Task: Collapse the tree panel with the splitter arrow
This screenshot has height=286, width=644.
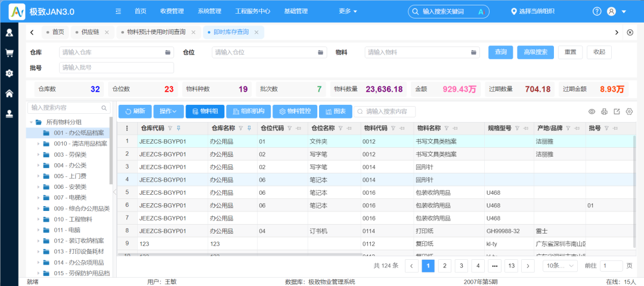Action: point(114,191)
